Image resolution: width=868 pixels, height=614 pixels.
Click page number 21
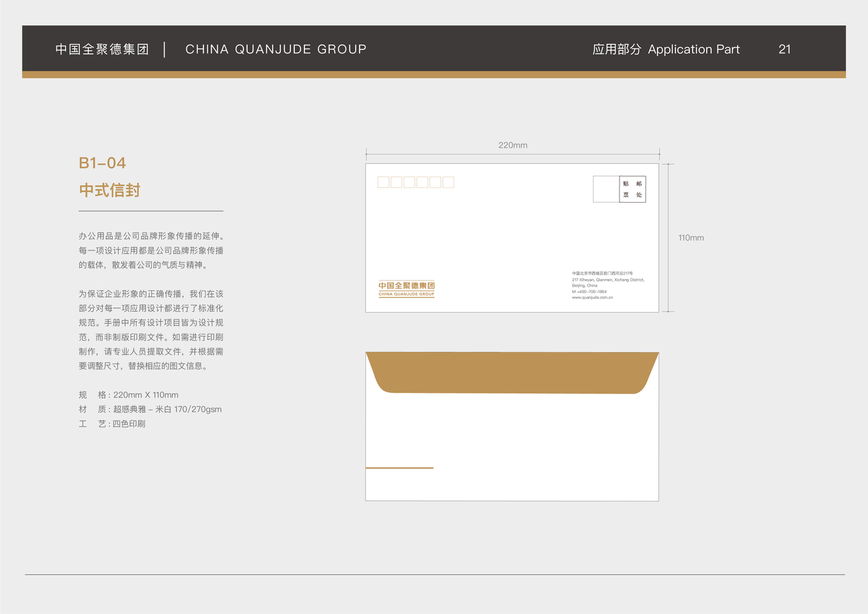[785, 49]
